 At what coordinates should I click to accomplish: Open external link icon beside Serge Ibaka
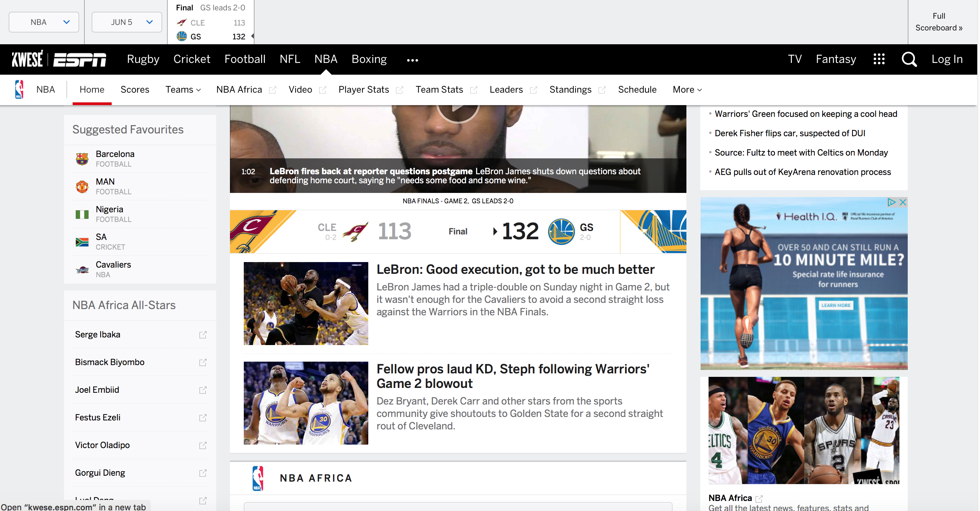[203, 335]
